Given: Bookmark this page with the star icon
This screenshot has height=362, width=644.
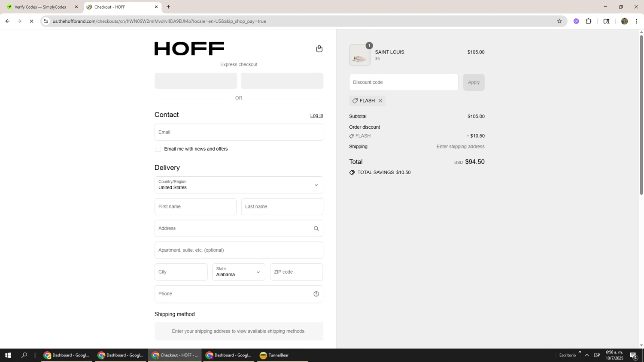Looking at the screenshot, I should pyautogui.click(x=559, y=21).
